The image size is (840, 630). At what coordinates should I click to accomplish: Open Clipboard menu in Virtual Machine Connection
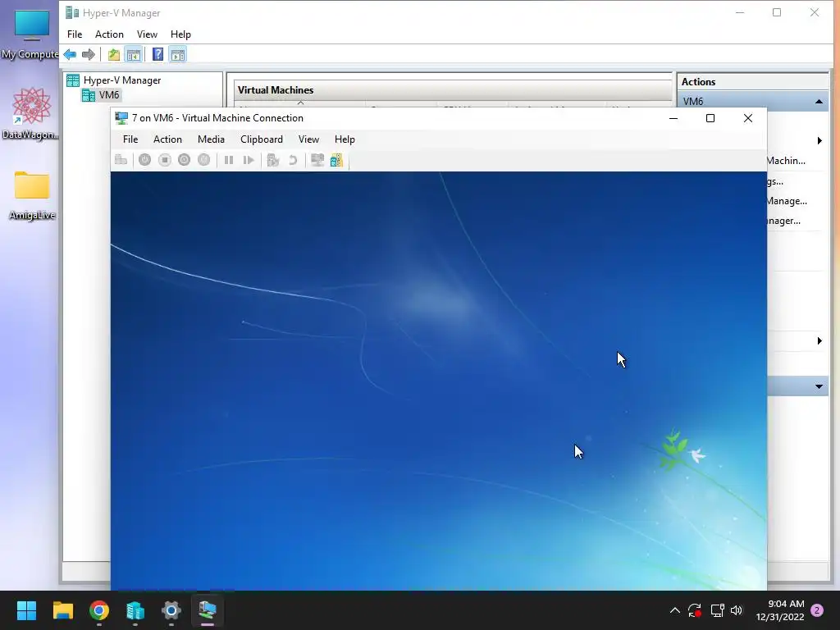(x=262, y=139)
